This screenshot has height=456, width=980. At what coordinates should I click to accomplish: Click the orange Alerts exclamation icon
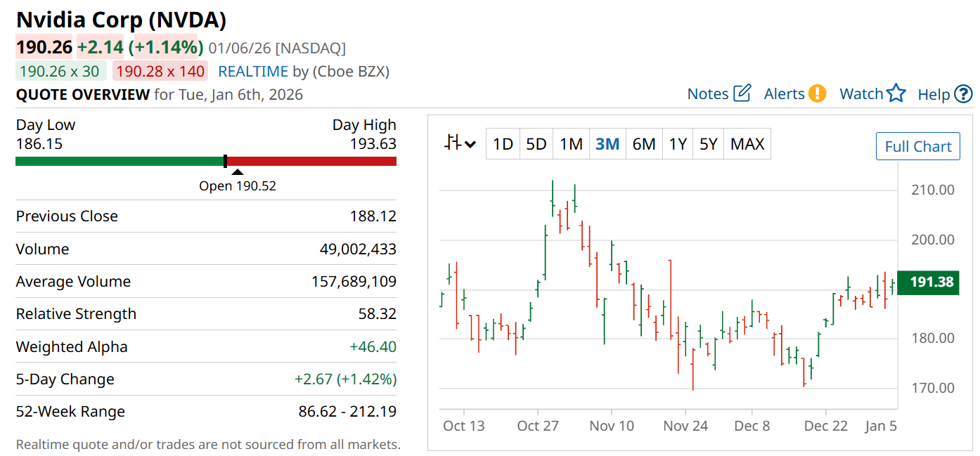[817, 93]
